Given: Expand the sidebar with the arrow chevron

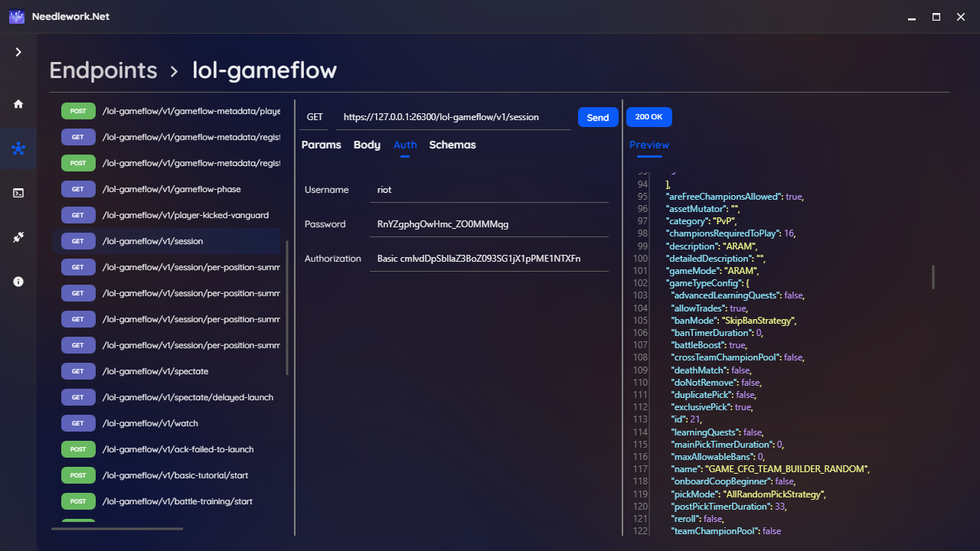Looking at the screenshot, I should pos(18,52).
